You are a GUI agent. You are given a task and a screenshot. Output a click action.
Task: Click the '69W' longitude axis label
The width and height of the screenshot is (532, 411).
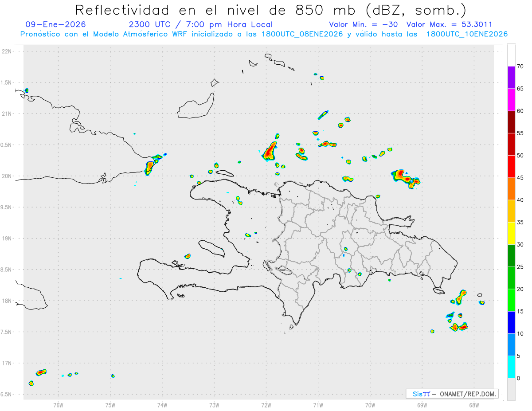click(422, 405)
